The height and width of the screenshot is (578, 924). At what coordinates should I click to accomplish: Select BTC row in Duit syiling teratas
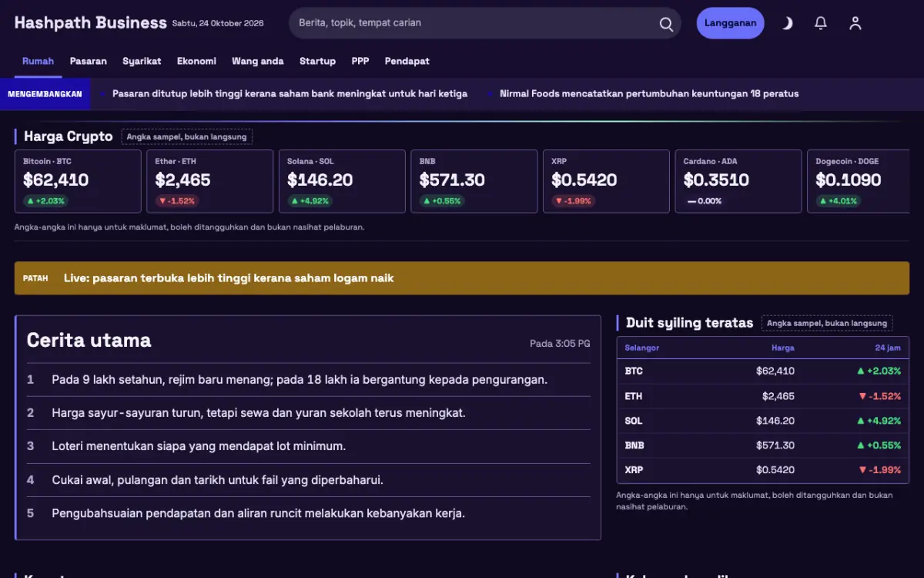(763, 371)
